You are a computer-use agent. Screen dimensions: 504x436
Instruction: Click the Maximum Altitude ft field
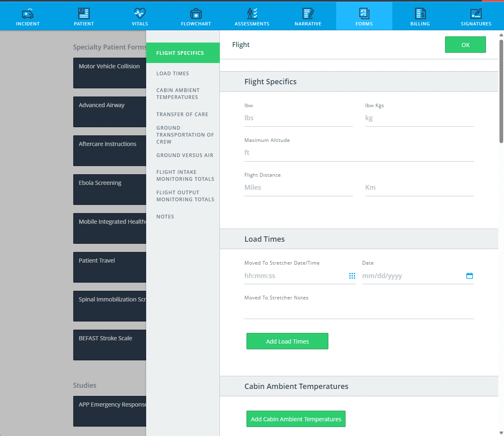pyautogui.click(x=359, y=153)
